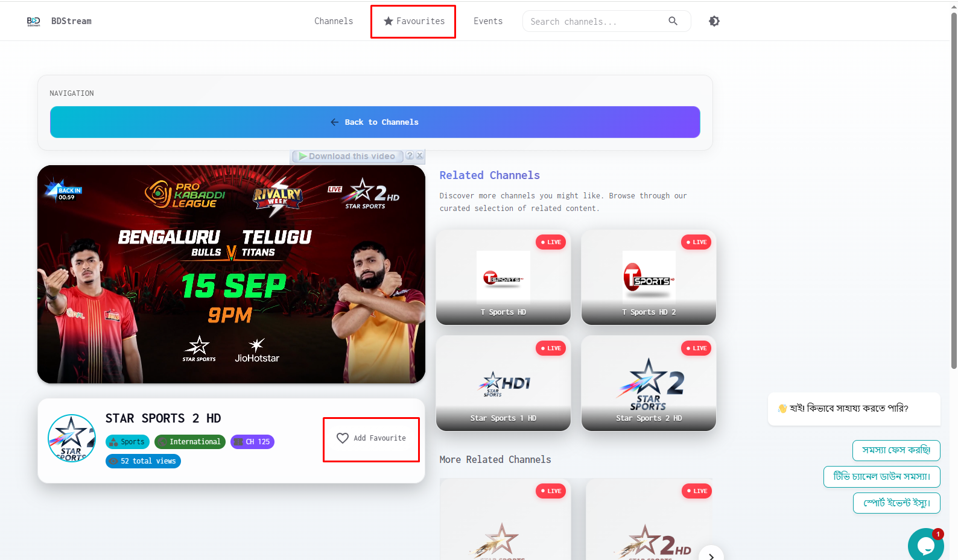Click the International tag badge
This screenshot has width=958, height=560.
pyautogui.click(x=190, y=442)
